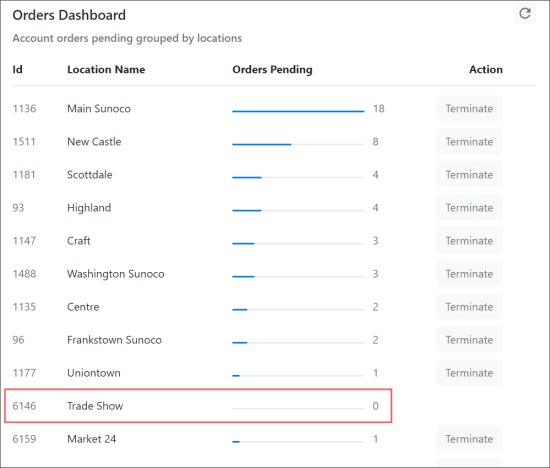Click the Trade Show empty progress bar
550x468 pixels.
(298, 409)
